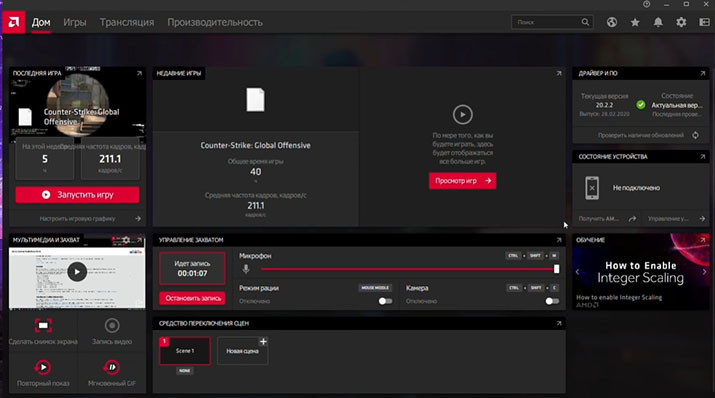
Task: Open favorites star icon
Action: pos(635,22)
